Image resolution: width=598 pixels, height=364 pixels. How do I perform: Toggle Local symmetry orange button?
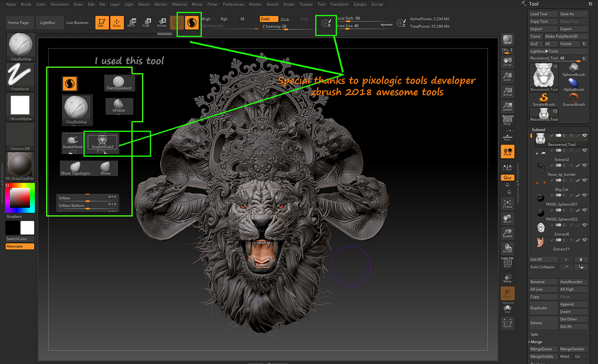507,151
